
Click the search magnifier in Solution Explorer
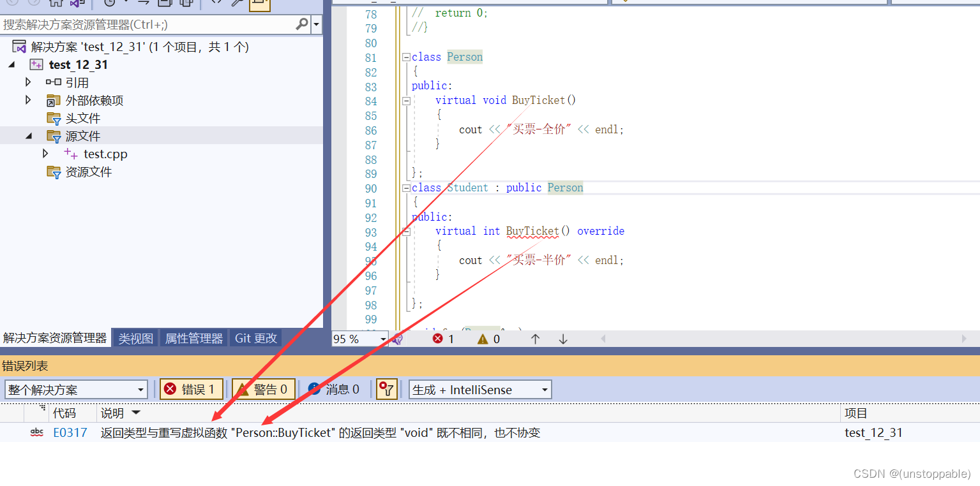[x=302, y=24]
